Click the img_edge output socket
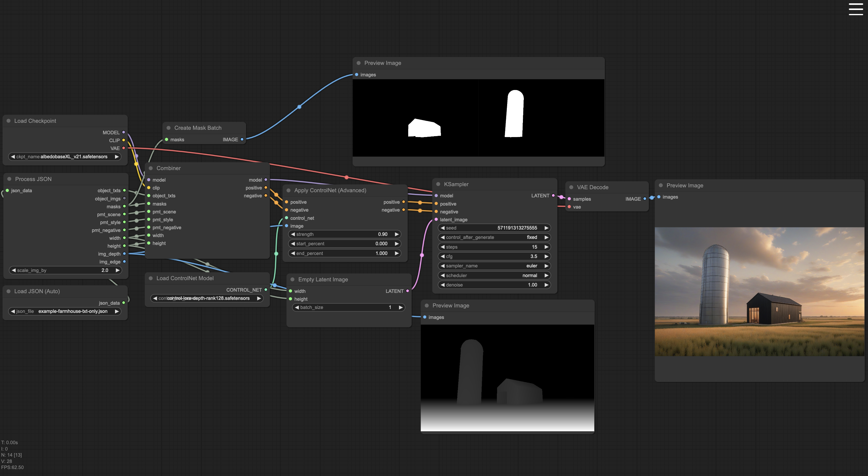Screen dimensions: 868x476 [x=124, y=262]
